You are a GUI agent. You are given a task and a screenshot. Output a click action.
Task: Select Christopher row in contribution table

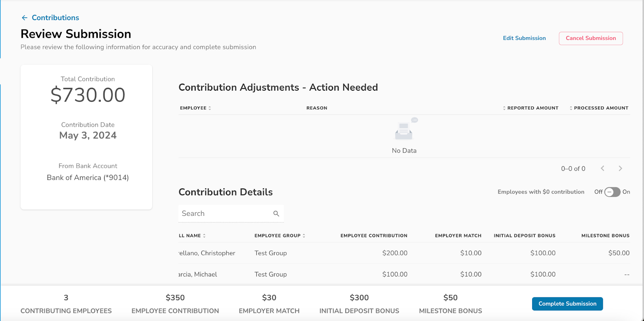pos(404,253)
